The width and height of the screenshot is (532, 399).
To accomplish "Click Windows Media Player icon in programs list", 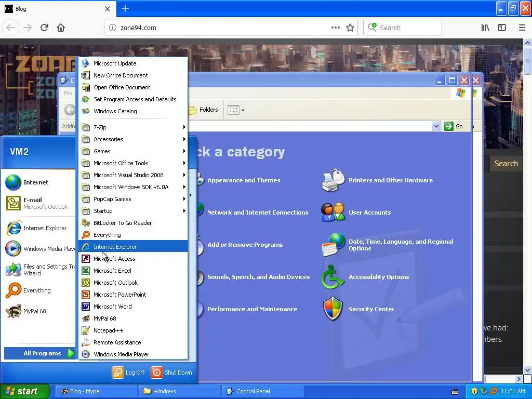I will tap(86, 354).
